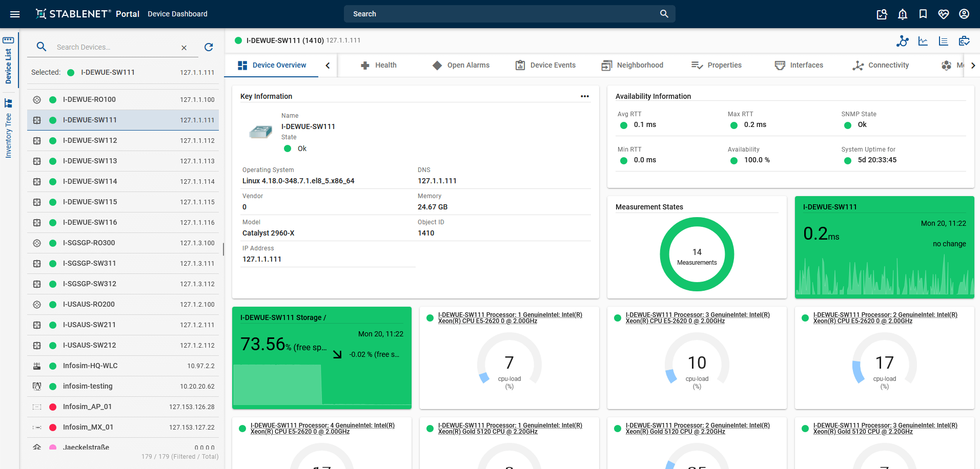The height and width of the screenshot is (469, 980).
Task: Select the clipboard-check icon top right
Action: click(x=965, y=41)
